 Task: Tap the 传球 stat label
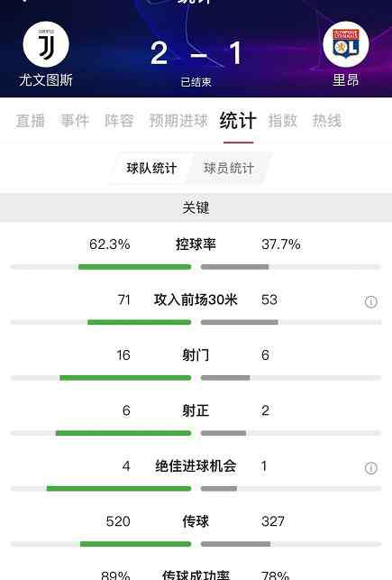[196, 521]
